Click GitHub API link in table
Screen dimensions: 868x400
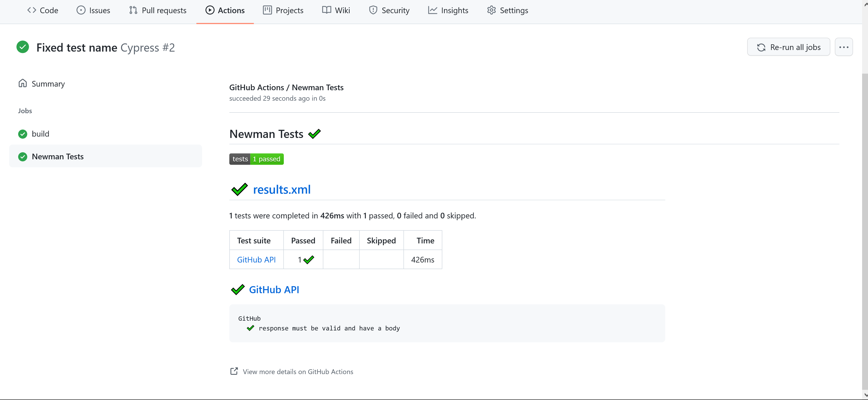tap(256, 260)
